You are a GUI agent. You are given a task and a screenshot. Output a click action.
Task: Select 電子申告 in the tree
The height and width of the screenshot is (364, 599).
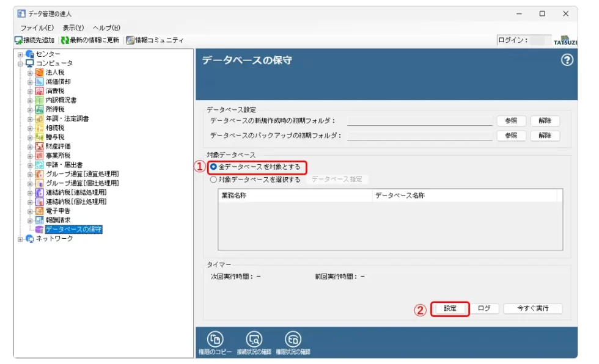[57, 211]
